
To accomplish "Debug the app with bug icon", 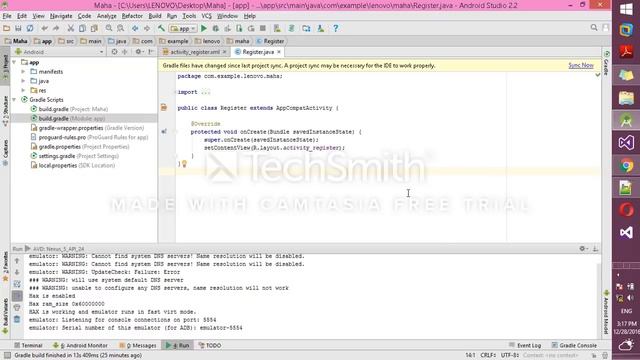I will [216, 28].
